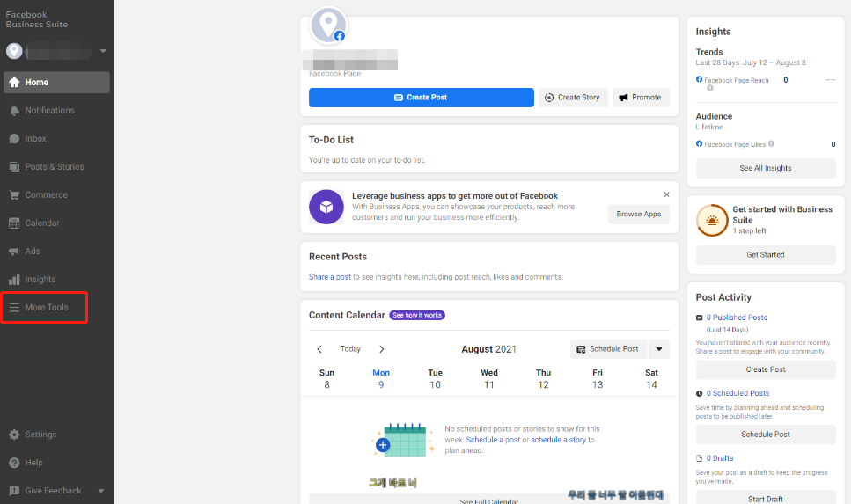Image resolution: width=851 pixels, height=504 pixels.
Task: Click Schedule Post in Post Activity
Action: click(x=766, y=435)
